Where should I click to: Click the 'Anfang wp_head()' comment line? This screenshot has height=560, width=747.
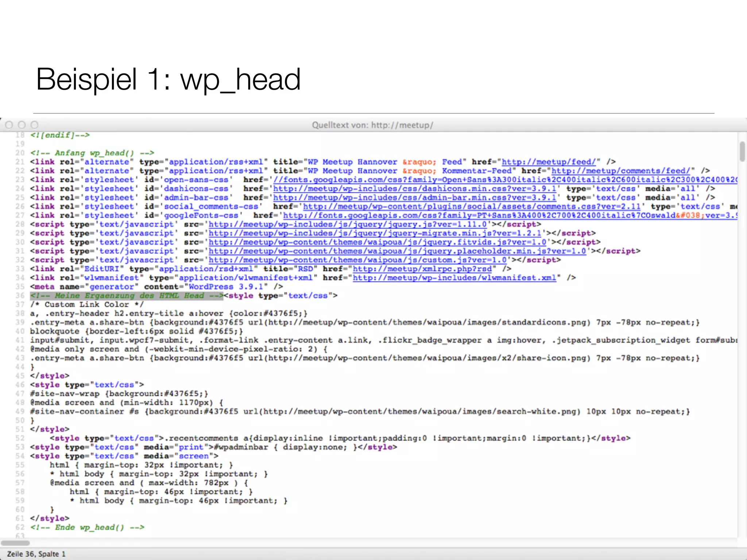click(92, 153)
